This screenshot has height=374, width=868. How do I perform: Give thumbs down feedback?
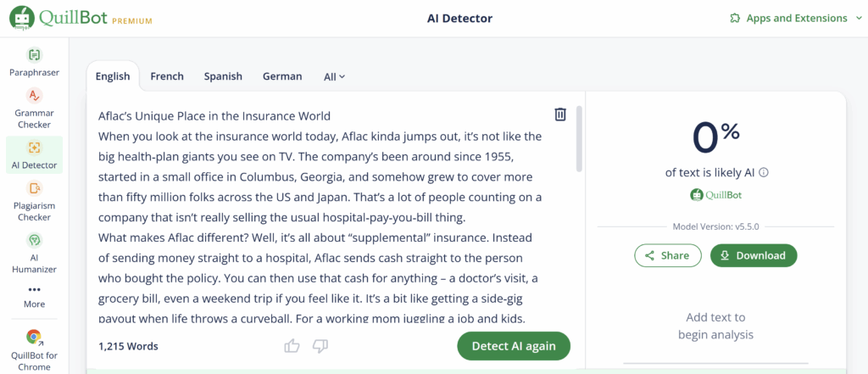[x=320, y=346]
